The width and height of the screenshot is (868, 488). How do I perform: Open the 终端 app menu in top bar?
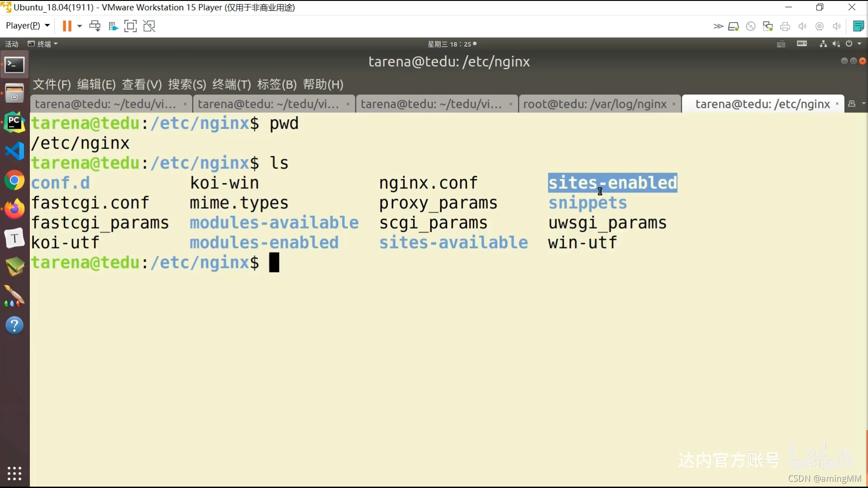tap(43, 44)
